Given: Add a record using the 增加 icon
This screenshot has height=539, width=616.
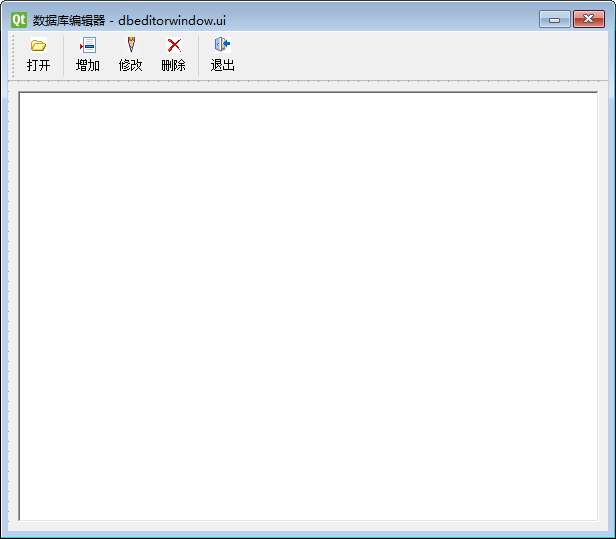Looking at the screenshot, I should (x=88, y=55).
